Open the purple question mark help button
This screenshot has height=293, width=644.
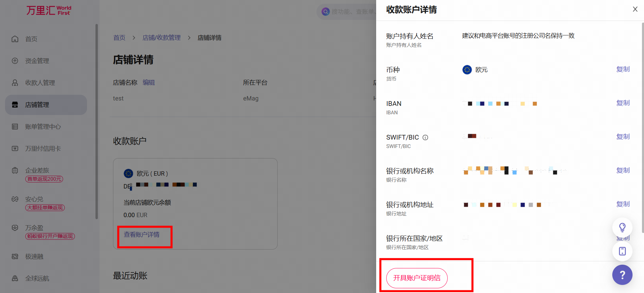(x=622, y=275)
